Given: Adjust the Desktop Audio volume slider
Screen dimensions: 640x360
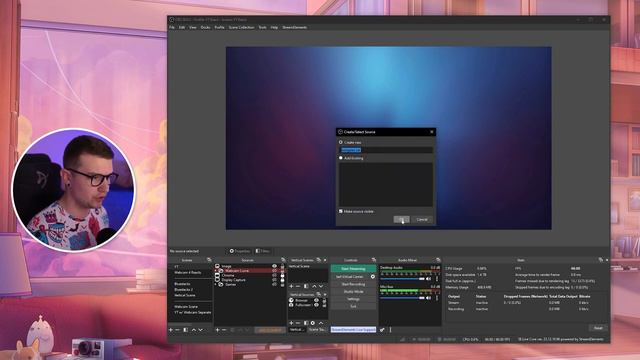Looking at the screenshot, I should point(403,279).
